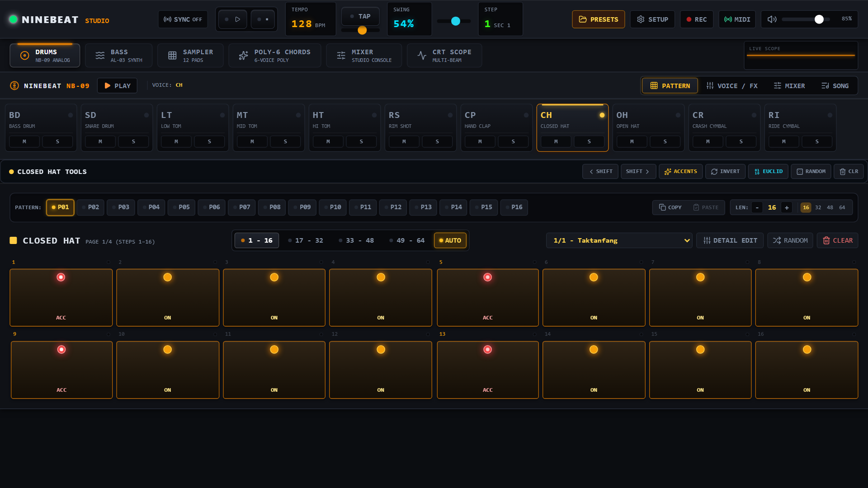Toggle step 1 accented pad
The width and height of the screenshot is (868, 488).
tap(61, 298)
